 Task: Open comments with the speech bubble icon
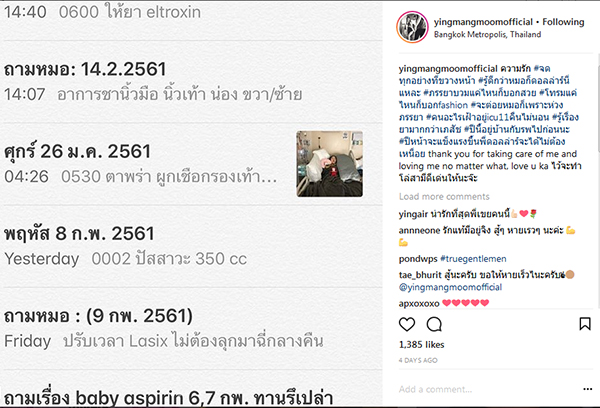coord(434,324)
